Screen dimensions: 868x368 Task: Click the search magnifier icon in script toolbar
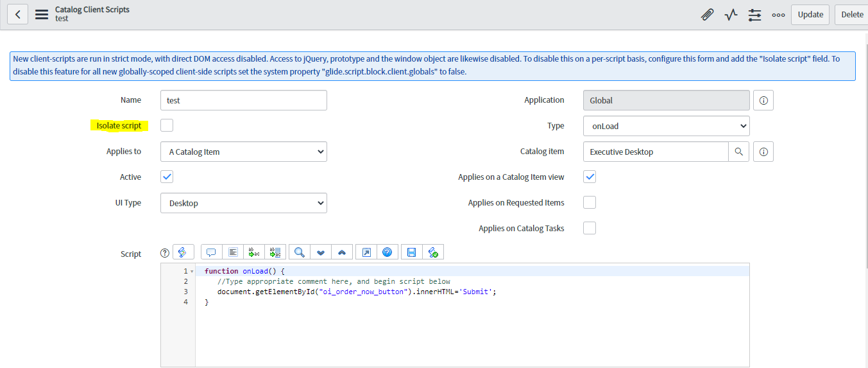pyautogui.click(x=300, y=252)
